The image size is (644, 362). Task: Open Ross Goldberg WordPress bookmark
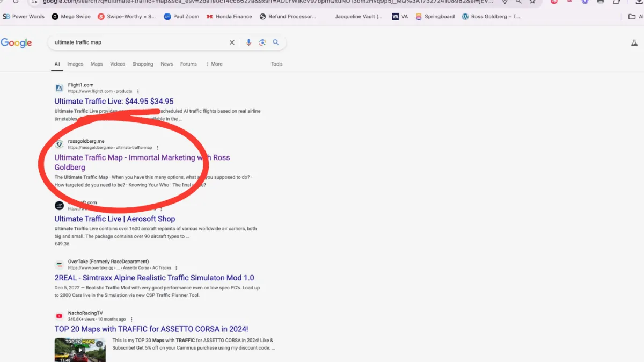coord(491,17)
